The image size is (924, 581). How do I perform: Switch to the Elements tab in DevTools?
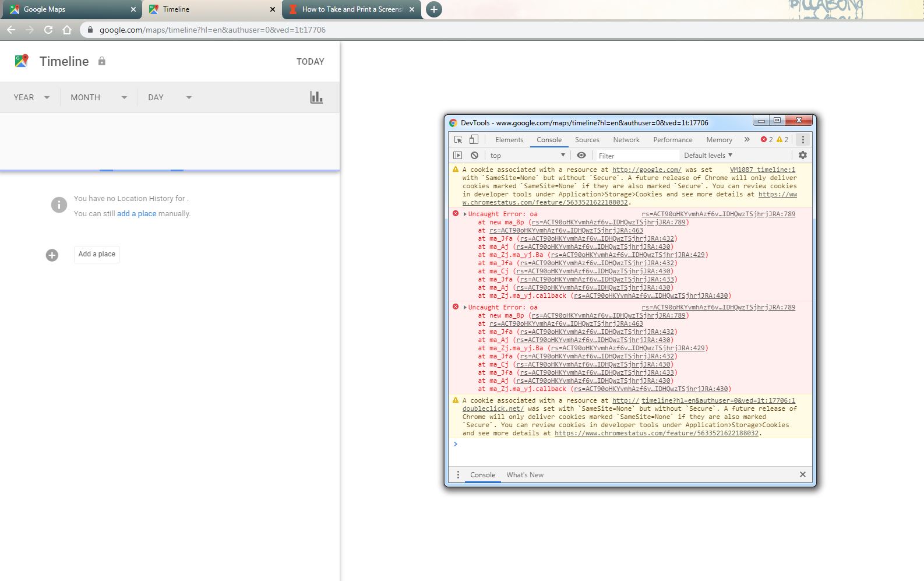click(509, 140)
